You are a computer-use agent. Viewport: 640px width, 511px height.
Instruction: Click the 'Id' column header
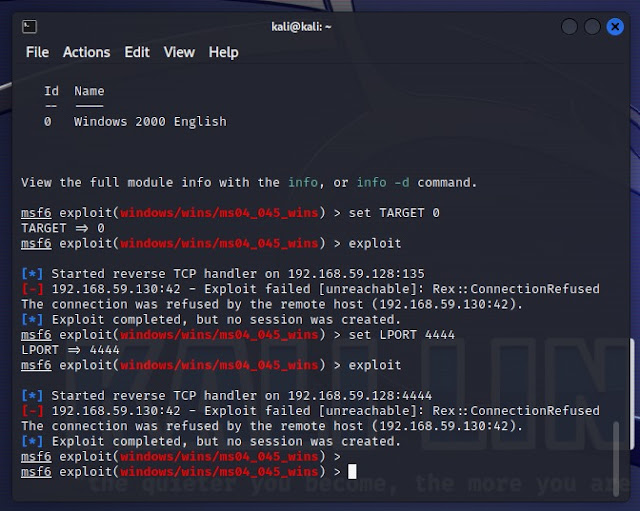click(x=51, y=91)
